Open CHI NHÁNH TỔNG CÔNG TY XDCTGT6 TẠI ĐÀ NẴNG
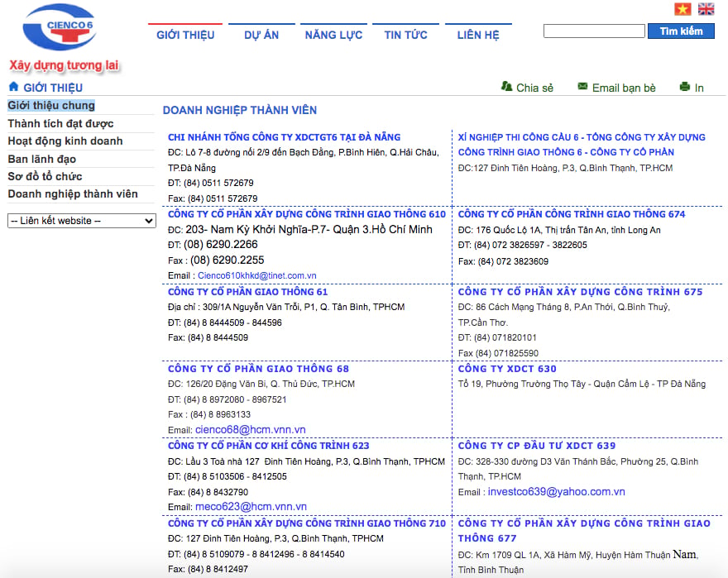 click(284, 137)
